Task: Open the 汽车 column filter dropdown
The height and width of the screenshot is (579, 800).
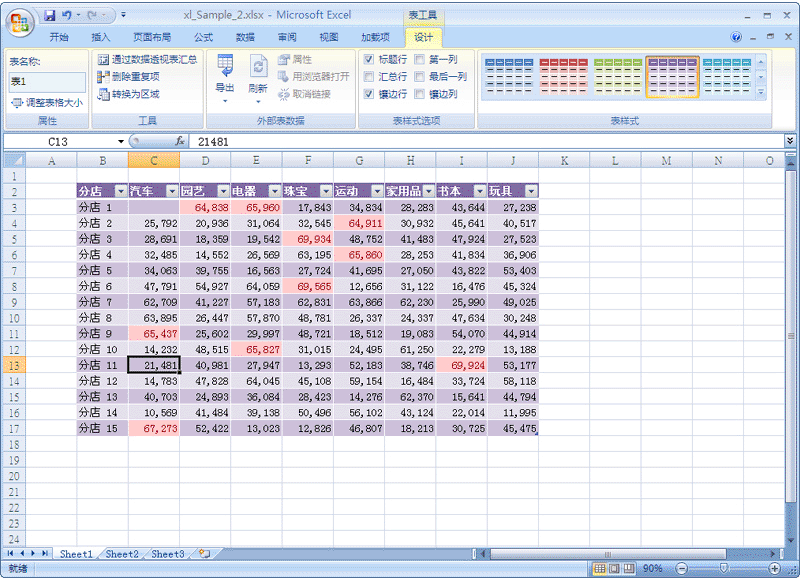Action: point(172,191)
